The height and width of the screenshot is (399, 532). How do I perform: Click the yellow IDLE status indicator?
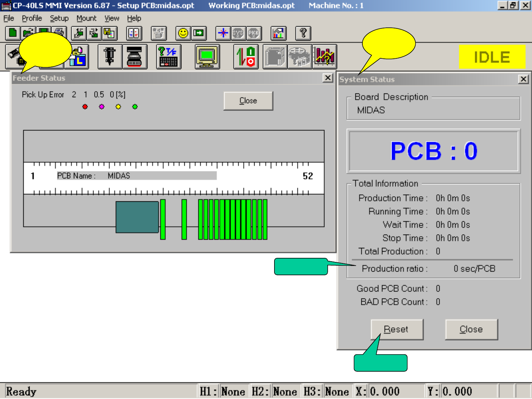pos(492,57)
